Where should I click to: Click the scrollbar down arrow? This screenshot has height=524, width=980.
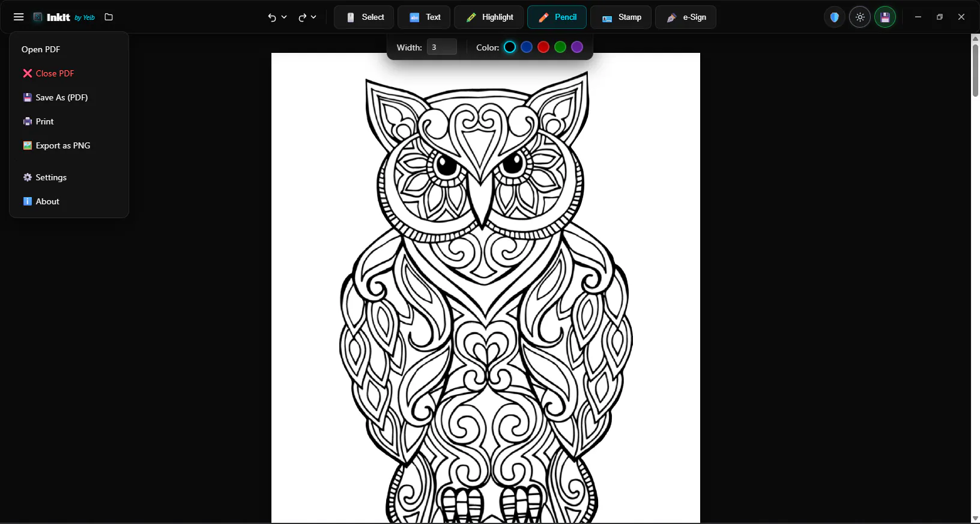(x=975, y=519)
